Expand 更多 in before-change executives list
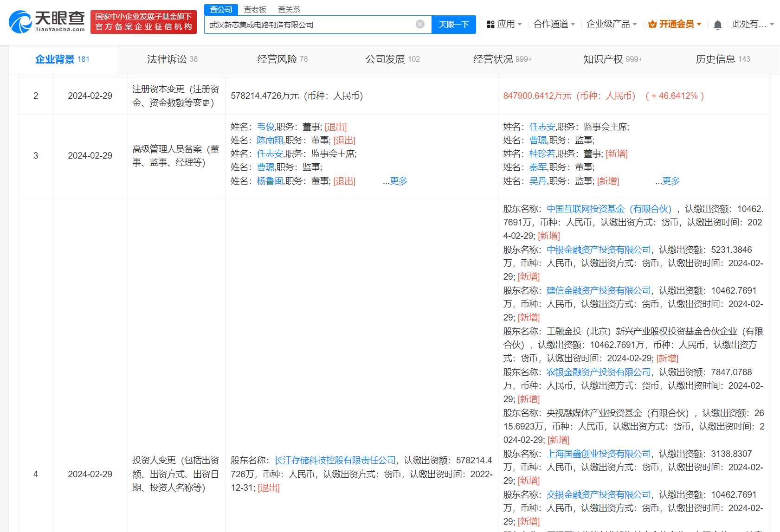The width and height of the screenshot is (780, 532). click(399, 181)
